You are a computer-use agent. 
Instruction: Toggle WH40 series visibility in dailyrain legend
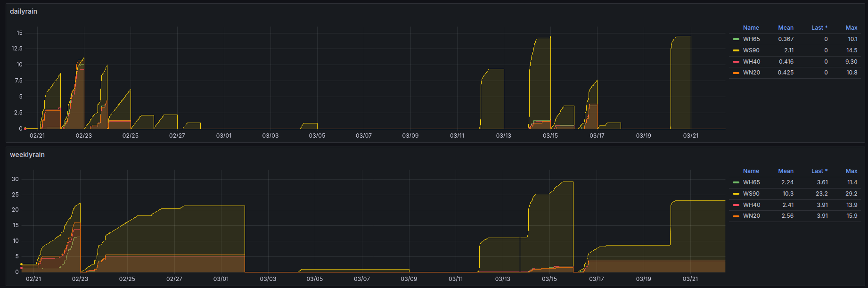(752, 62)
